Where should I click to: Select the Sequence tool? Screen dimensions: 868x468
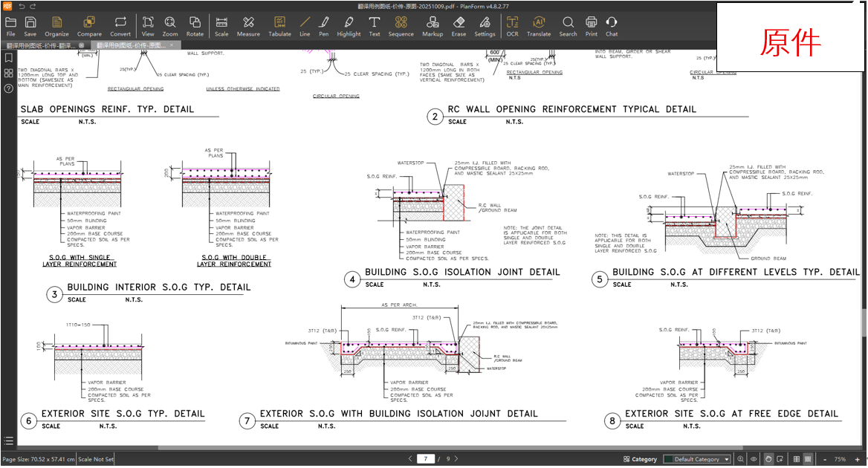coord(401,26)
